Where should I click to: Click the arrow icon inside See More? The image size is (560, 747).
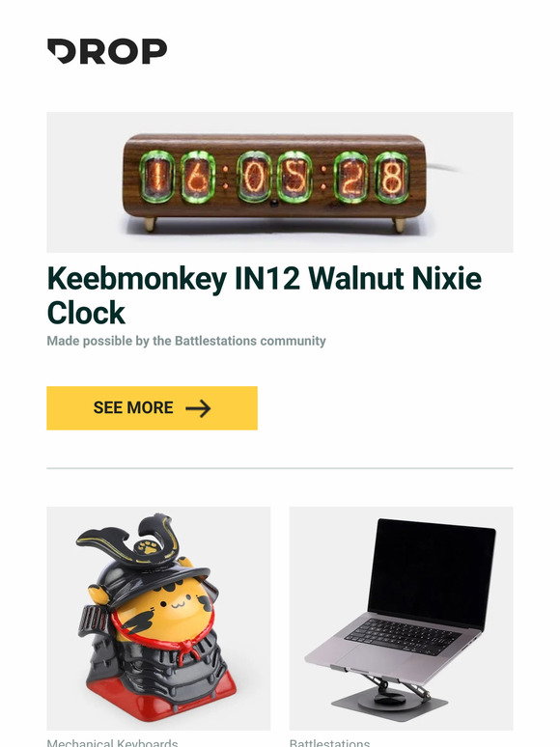pyautogui.click(x=198, y=408)
